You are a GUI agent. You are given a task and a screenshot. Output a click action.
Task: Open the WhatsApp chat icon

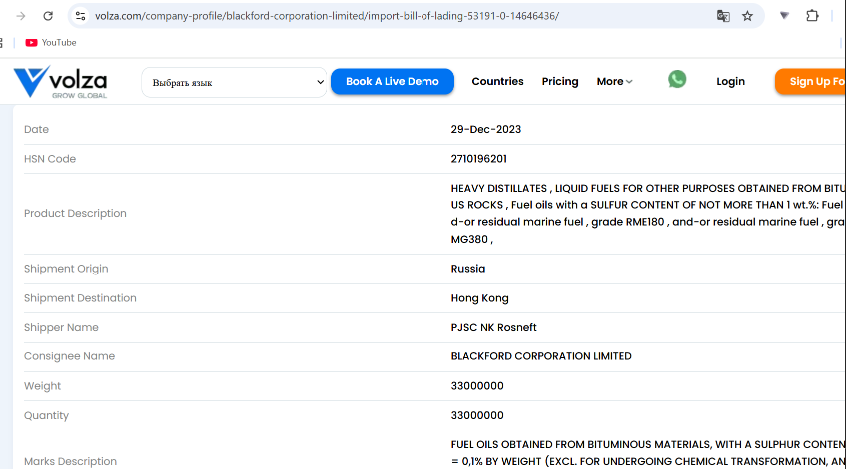pyautogui.click(x=677, y=79)
